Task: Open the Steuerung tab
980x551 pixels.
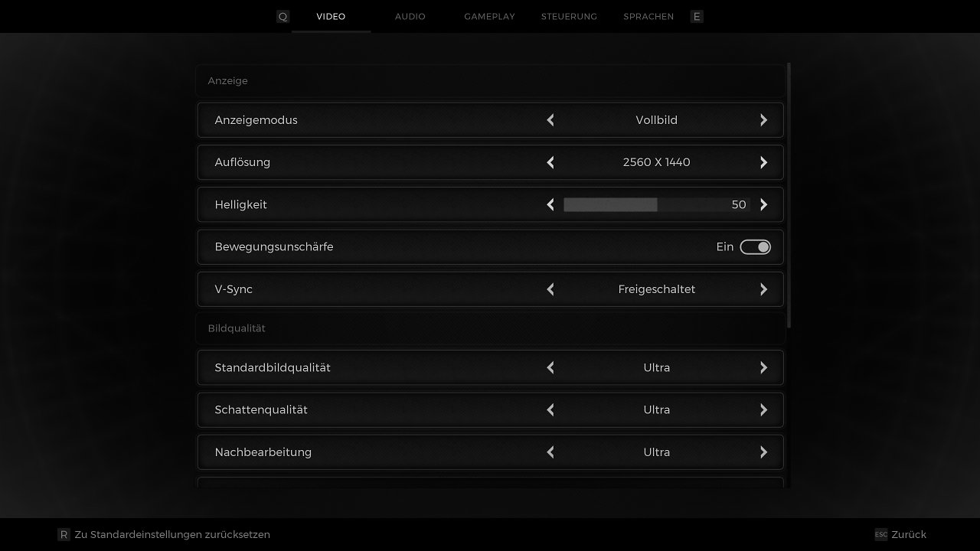Action: (569, 16)
